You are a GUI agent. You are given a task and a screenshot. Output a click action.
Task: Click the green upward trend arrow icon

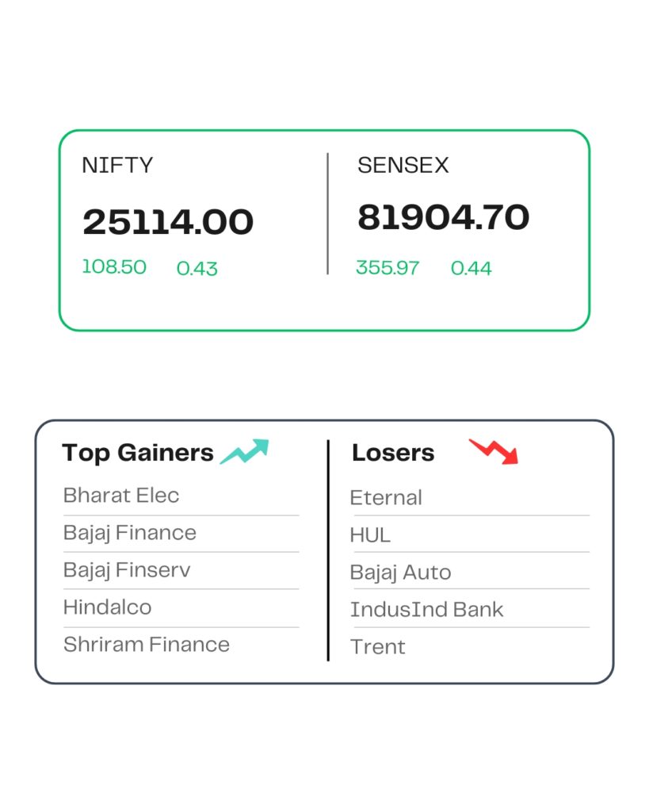point(245,451)
